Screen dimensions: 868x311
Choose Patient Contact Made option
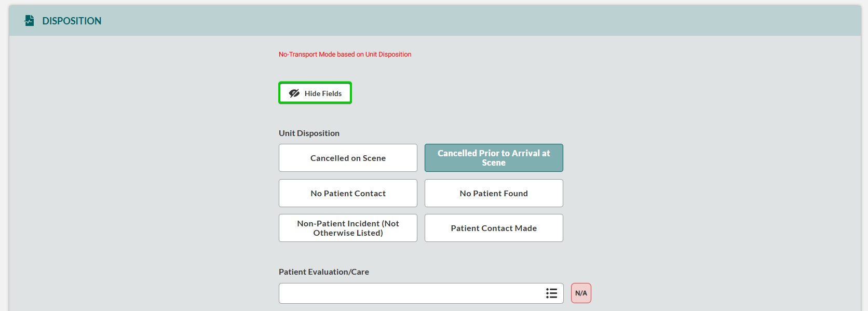(x=494, y=228)
